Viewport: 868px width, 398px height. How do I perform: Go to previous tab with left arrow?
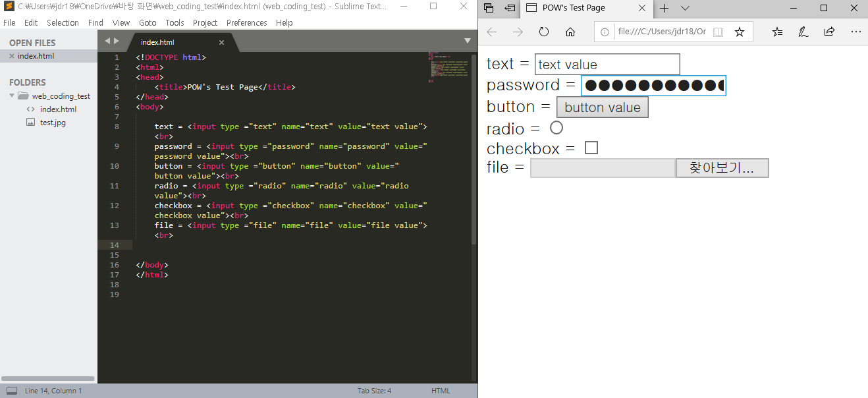(x=108, y=41)
